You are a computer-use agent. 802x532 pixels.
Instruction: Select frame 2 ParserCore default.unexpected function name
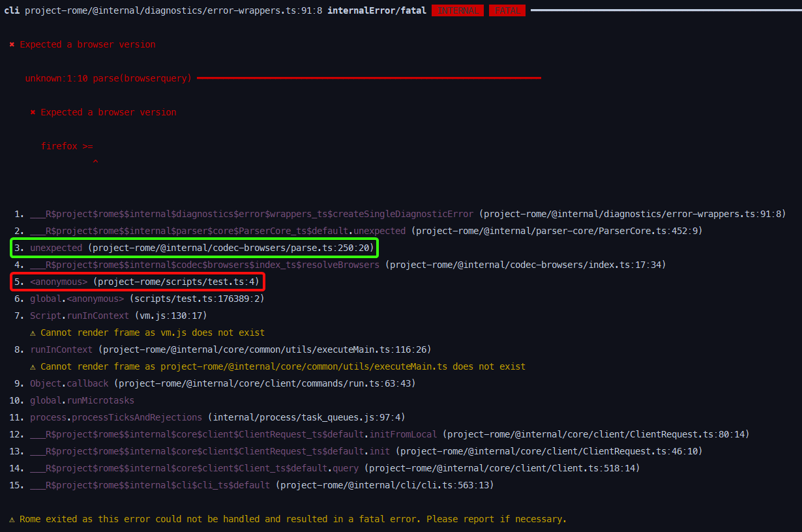coord(218,231)
